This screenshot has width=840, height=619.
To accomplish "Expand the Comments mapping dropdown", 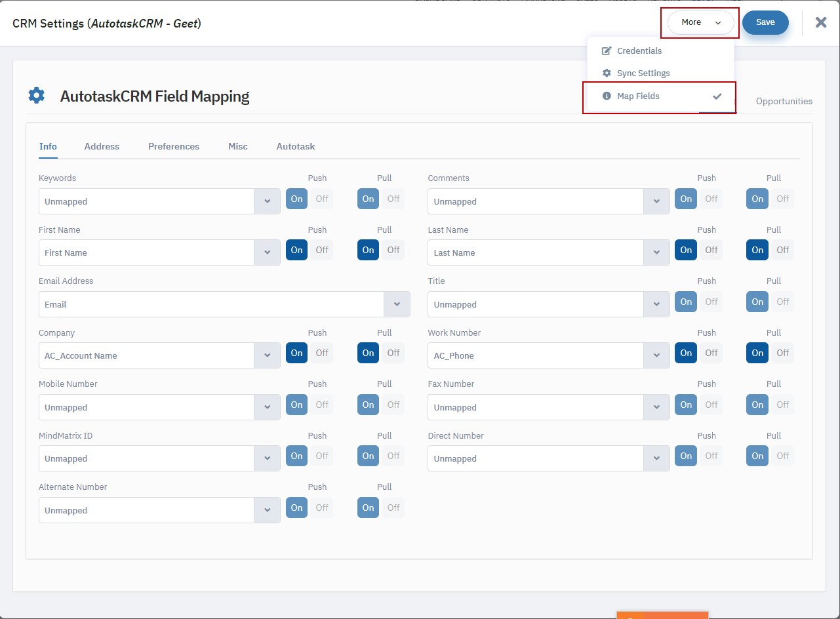I will tap(656, 201).
